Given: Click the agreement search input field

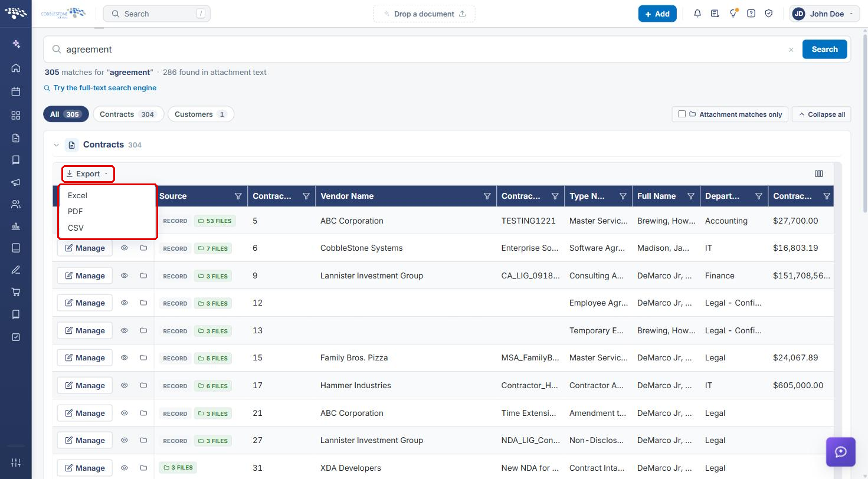Looking at the screenshot, I should [423, 50].
